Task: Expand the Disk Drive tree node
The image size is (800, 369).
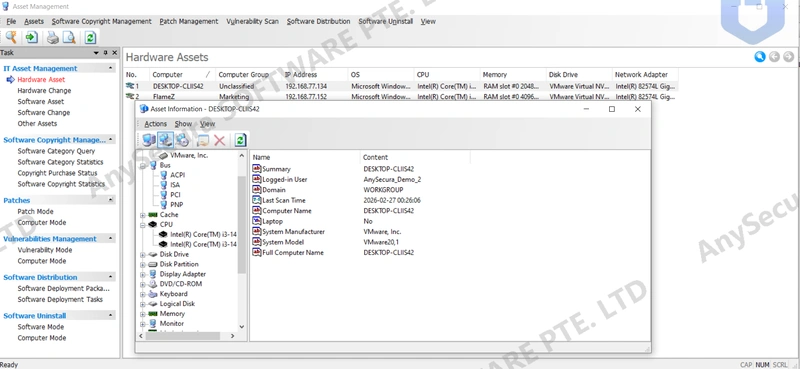Action: pos(143,254)
